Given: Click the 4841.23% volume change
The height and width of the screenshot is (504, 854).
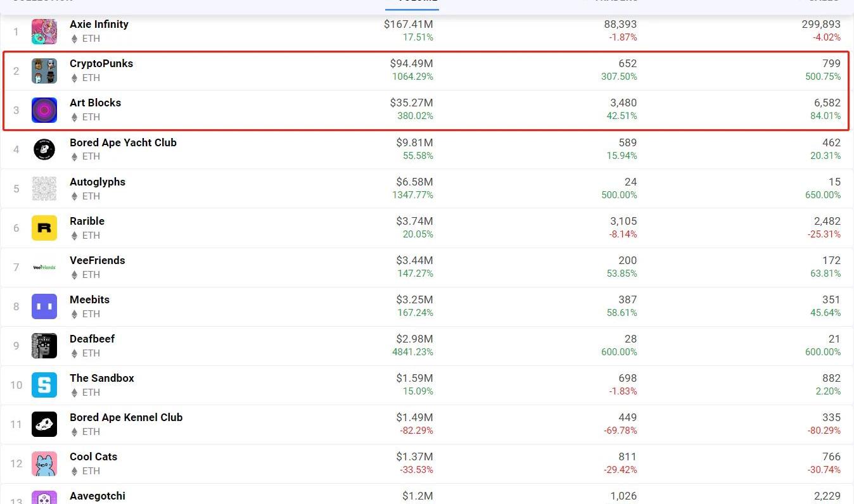Looking at the screenshot, I should click(412, 351).
